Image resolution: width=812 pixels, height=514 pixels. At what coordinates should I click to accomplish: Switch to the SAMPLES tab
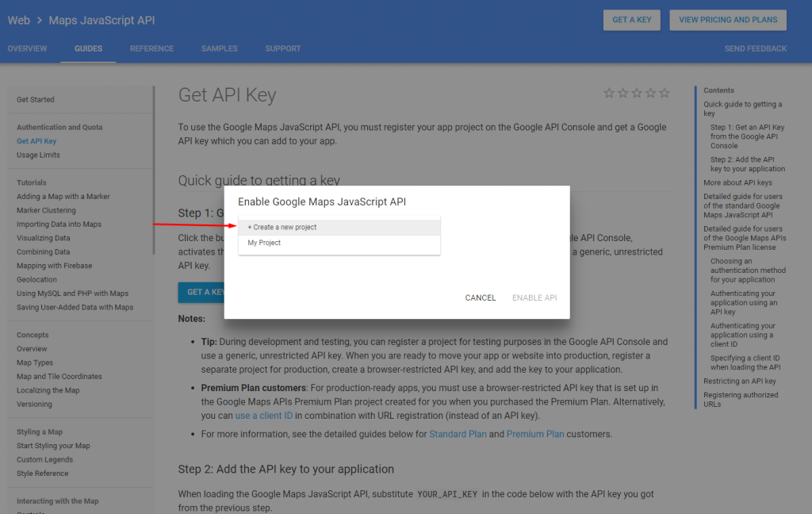[219, 48]
